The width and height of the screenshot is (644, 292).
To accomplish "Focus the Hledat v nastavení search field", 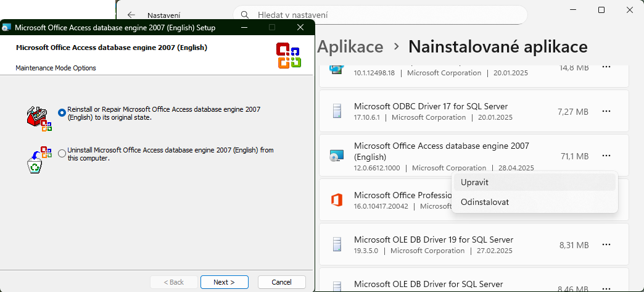I will coord(382,15).
